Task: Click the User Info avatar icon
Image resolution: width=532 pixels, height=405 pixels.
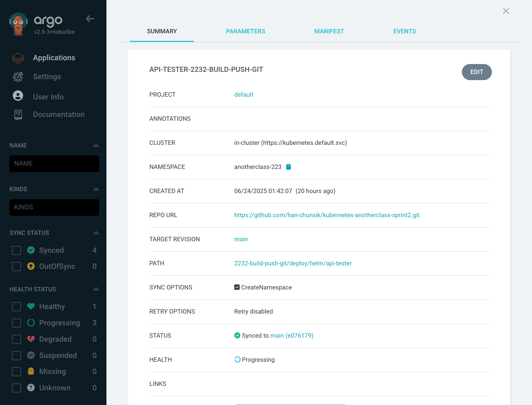Action: 18,96
